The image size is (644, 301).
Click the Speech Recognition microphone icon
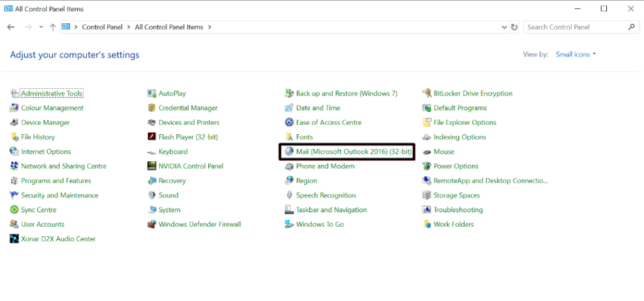289,195
